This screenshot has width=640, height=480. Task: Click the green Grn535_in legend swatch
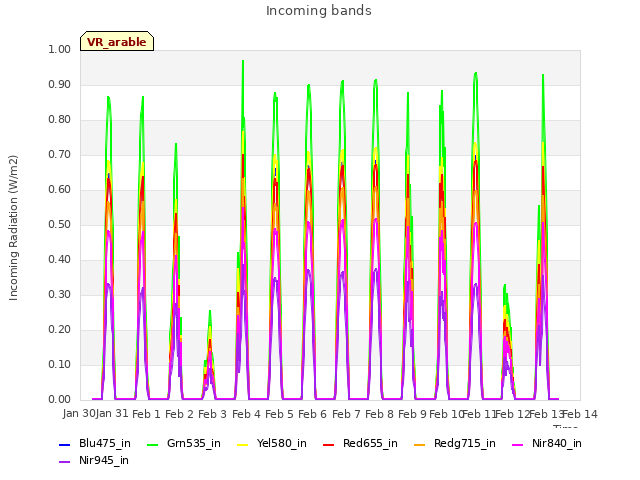[153, 444]
